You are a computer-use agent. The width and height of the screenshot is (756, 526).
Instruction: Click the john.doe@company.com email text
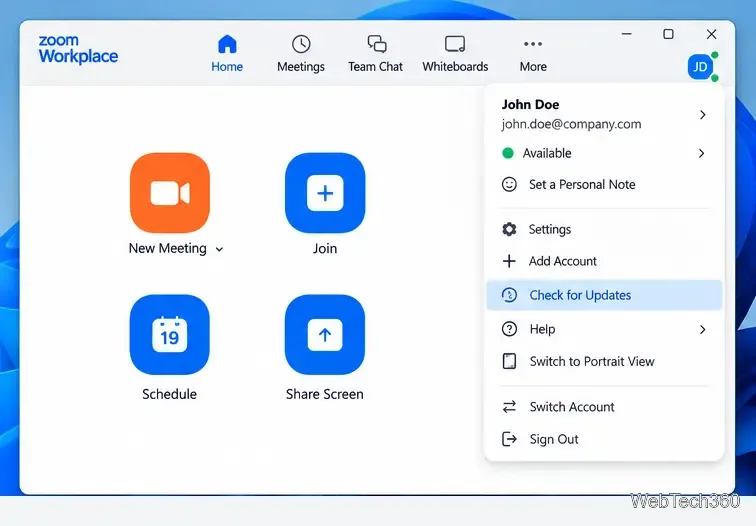pyautogui.click(x=571, y=124)
